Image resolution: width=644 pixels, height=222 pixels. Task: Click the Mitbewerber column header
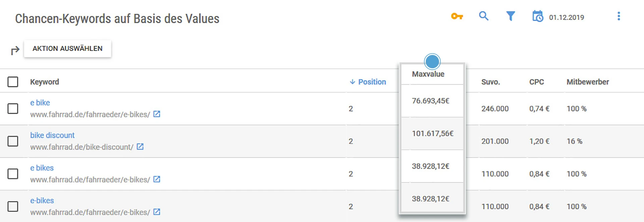click(x=588, y=81)
